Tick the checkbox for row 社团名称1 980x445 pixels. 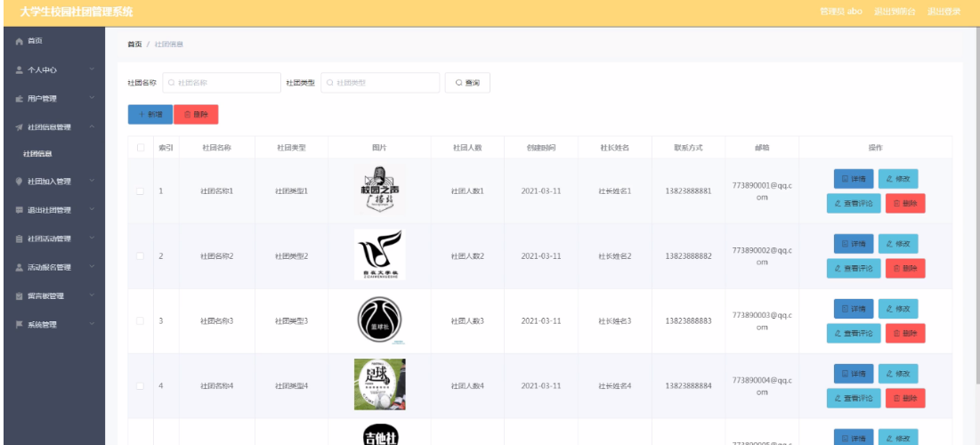(x=140, y=191)
